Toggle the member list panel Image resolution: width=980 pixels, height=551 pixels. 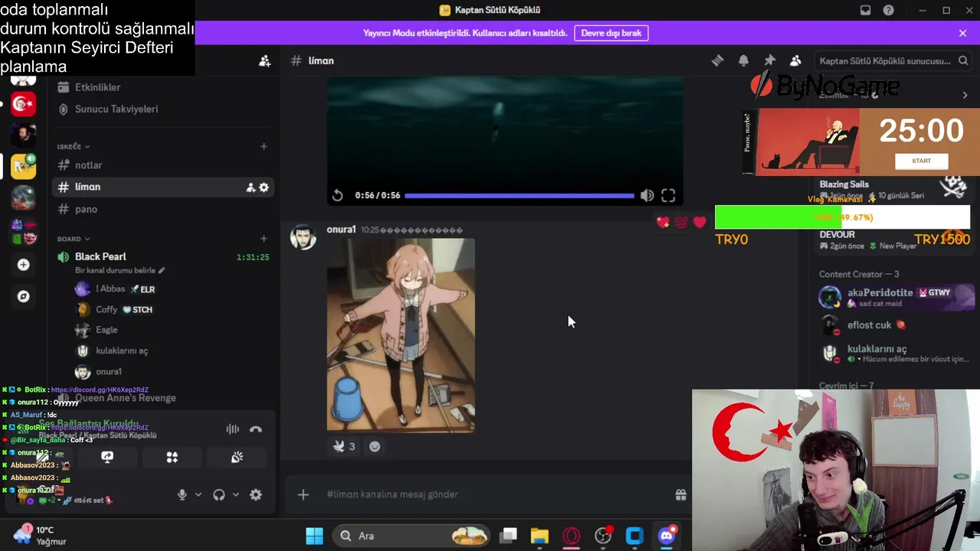(x=795, y=60)
